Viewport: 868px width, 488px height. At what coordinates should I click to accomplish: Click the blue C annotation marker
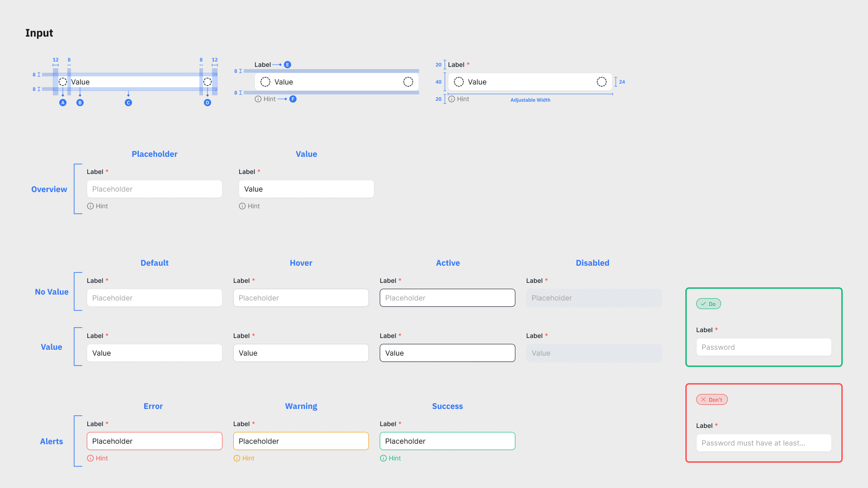128,103
